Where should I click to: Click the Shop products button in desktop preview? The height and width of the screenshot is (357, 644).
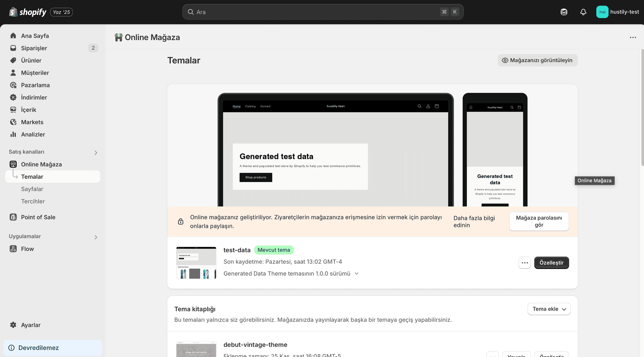(x=256, y=177)
